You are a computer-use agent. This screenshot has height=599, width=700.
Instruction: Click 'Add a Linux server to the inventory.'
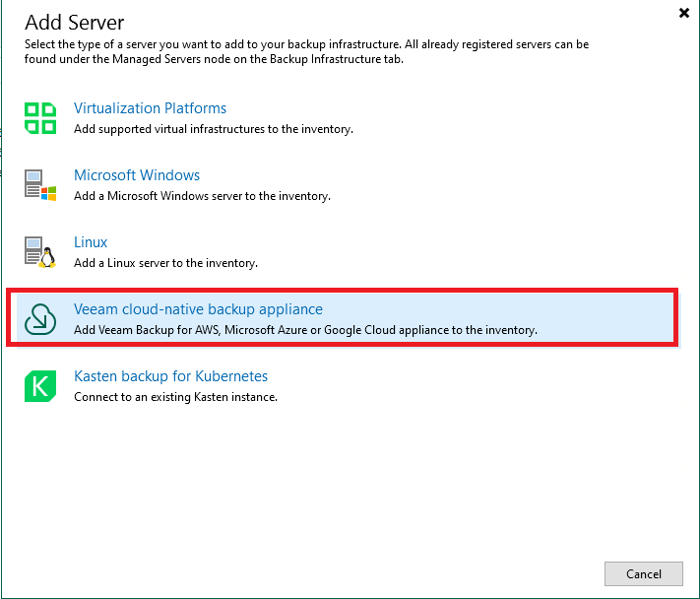click(x=165, y=263)
